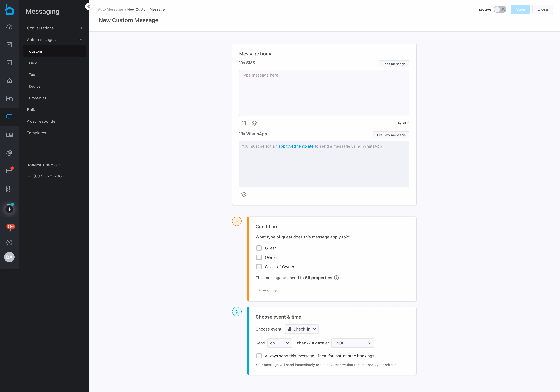
Task: Click the bed icon in left sidebar
Action: [x=9, y=99]
